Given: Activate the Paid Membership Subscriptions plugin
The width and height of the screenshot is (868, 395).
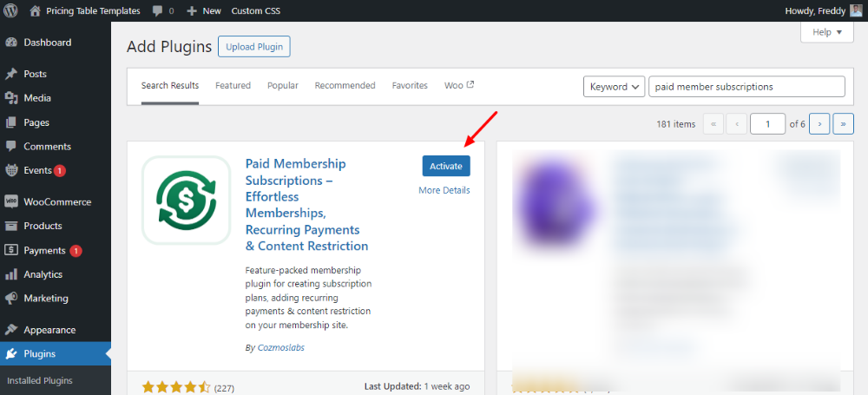Looking at the screenshot, I should click(x=446, y=166).
